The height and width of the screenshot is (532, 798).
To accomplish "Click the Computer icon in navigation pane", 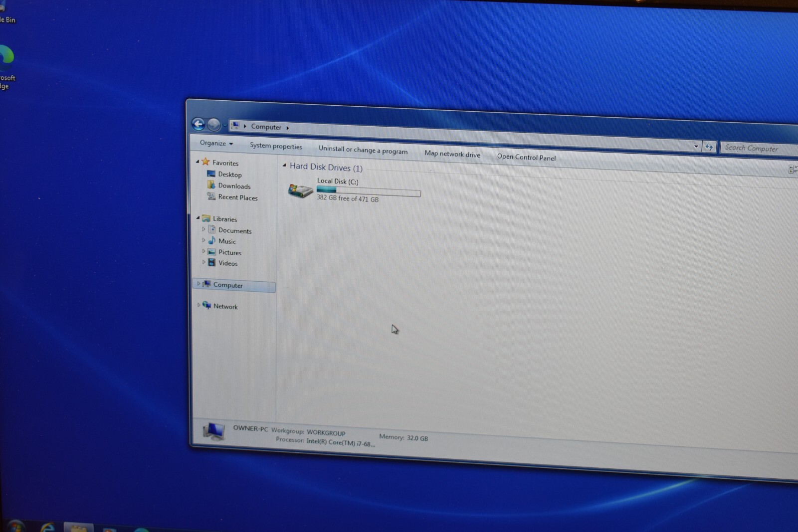I will (x=206, y=284).
